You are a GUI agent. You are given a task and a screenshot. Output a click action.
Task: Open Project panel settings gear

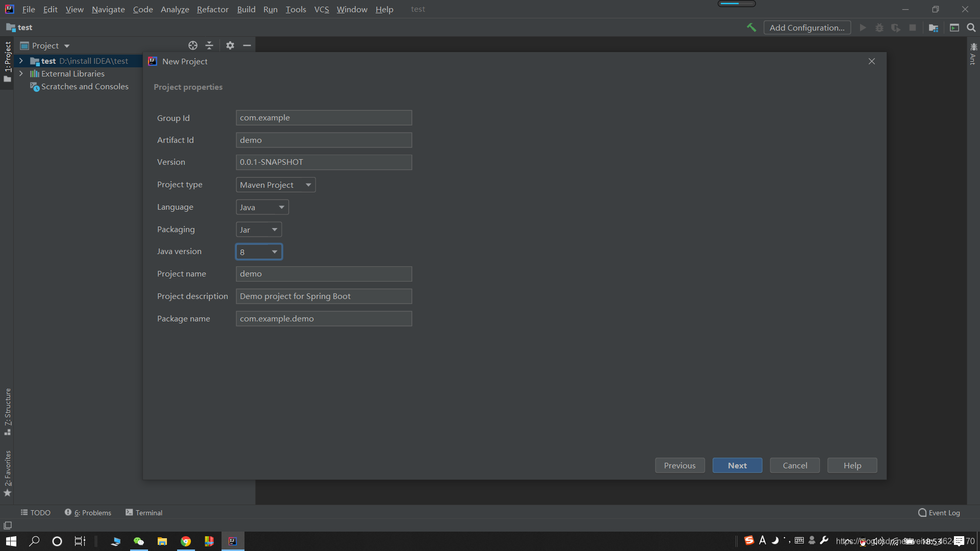230,45
